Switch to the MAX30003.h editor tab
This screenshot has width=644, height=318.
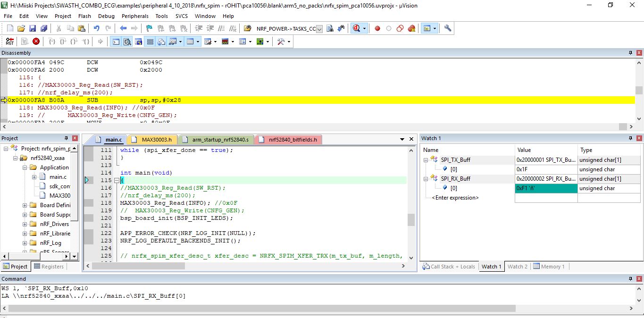pyautogui.click(x=153, y=140)
